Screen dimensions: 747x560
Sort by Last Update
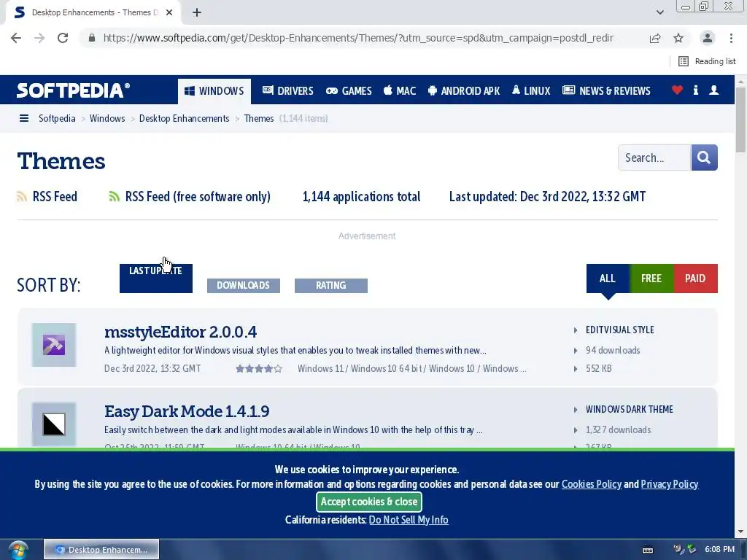click(156, 278)
